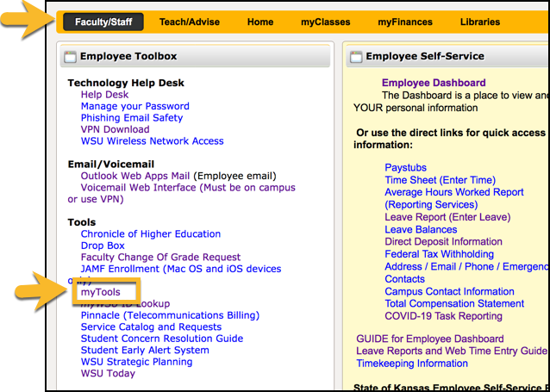This screenshot has height=392, width=550.
Task: Open the WSU Today link
Action: (x=108, y=373)
